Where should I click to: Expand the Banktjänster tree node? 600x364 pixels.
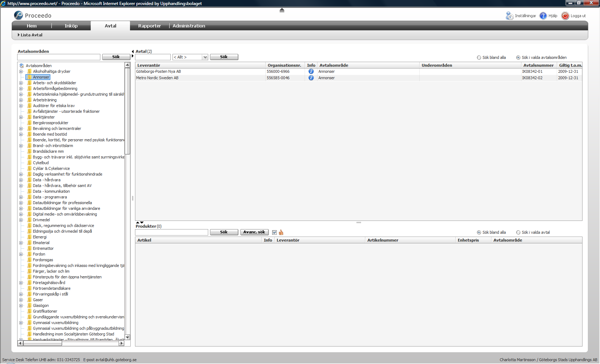coord(21,117)
